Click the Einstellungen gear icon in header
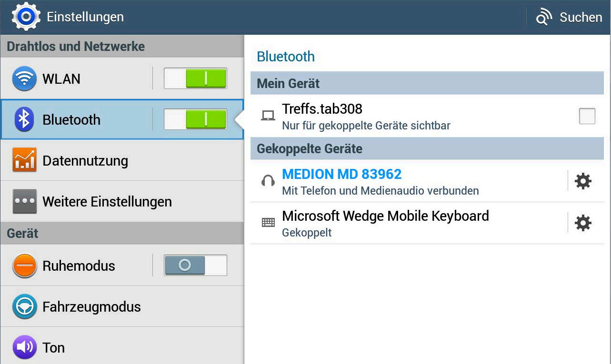The height and width of the screenshot is (364, 611). click(26, 17)
